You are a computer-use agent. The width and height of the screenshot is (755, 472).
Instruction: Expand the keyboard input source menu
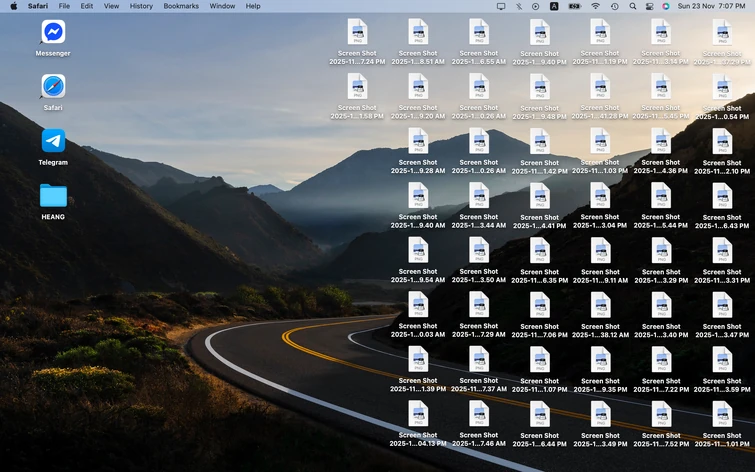[554, 6]
